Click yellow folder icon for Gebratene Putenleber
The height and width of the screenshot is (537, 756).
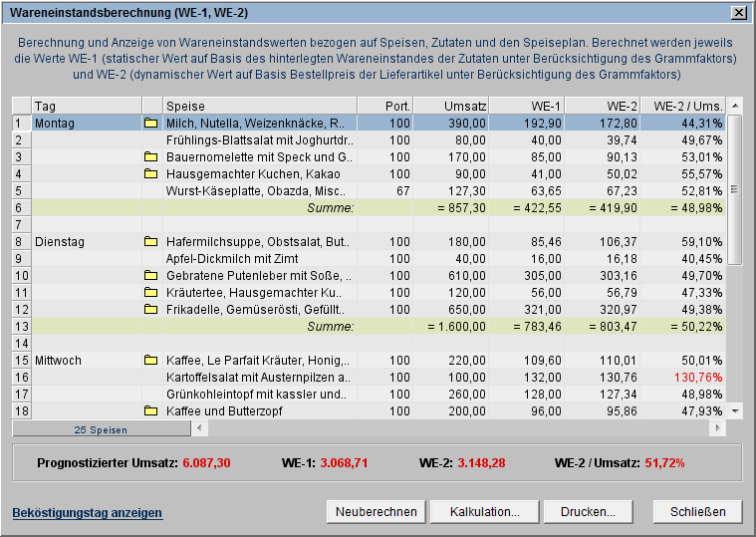(151, 276)
